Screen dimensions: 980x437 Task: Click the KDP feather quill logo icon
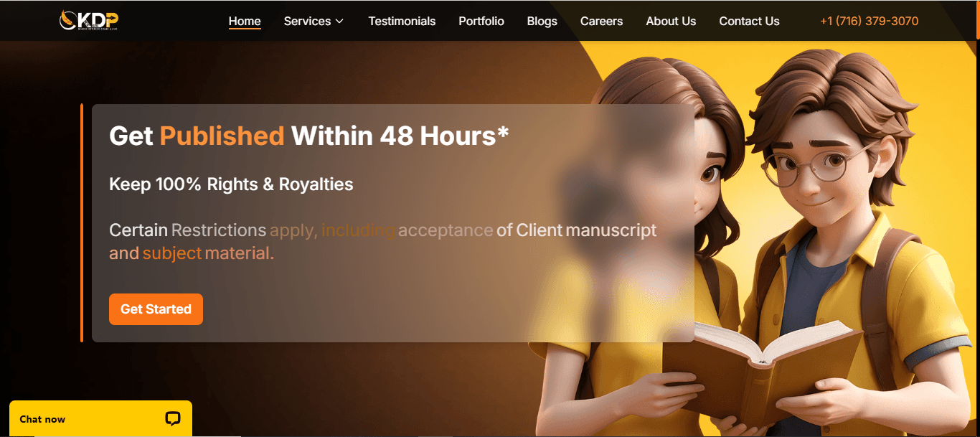point(66,19)
